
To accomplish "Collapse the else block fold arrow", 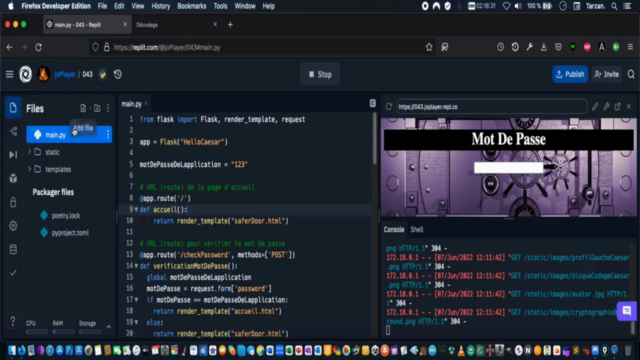I will 136,322.
